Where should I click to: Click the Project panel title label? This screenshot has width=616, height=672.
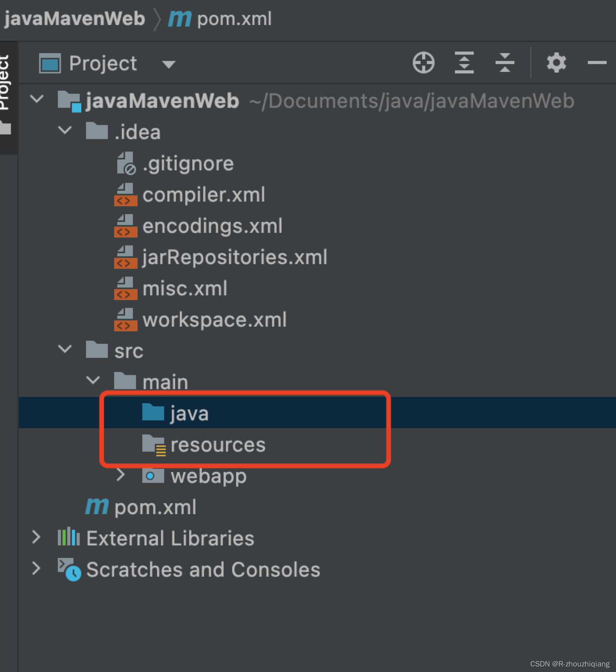[x=103, y=63]
